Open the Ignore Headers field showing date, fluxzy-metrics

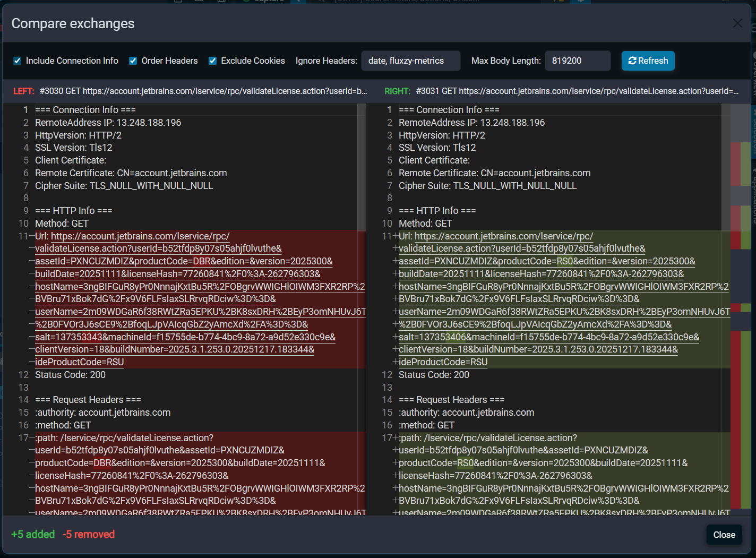coord(410,61)
